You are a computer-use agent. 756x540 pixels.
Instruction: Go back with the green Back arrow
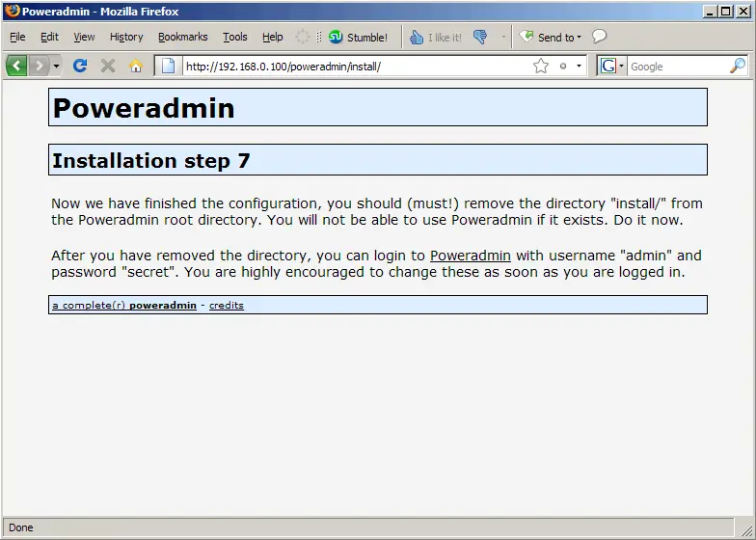pyautogui.click(x=16, y=66)
